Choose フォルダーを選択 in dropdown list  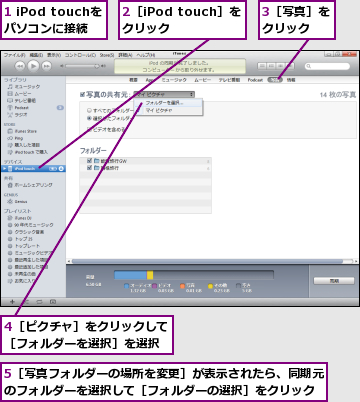coord(168,103)
